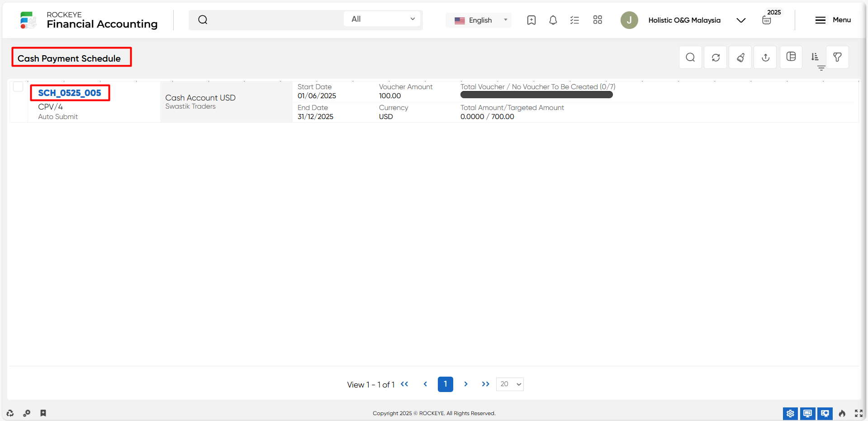Image resolution: width=868 pixels, height=421 pixels.
Task: Click the blue presentation star icon
Action: (x=825, y=413)
